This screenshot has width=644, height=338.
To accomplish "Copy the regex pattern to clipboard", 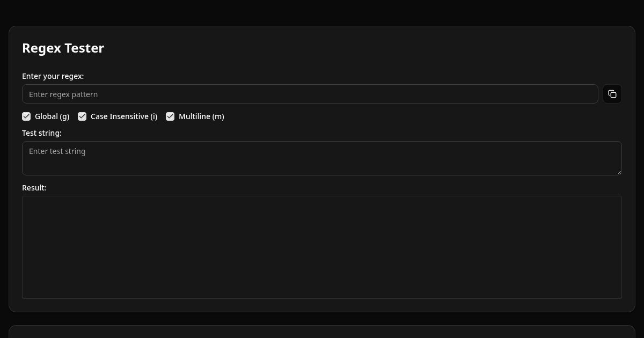I will (612, 94).
